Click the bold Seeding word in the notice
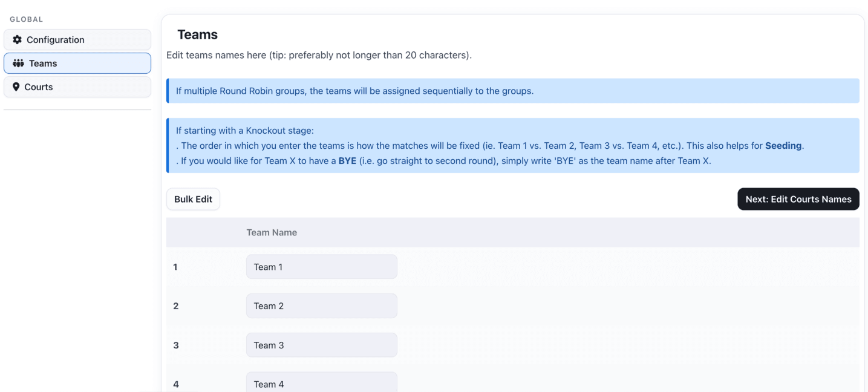This screenshot has height=392, width=868. pos(783,146)
